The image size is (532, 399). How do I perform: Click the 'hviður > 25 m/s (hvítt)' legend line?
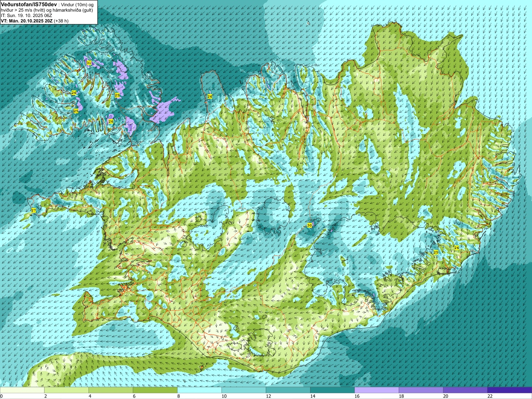point(24,10)
